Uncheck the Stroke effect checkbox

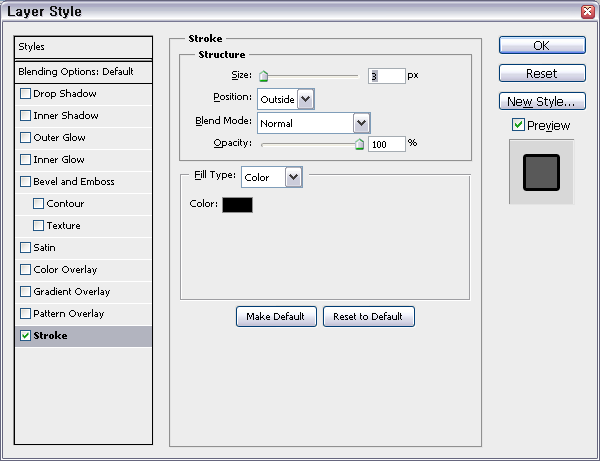tap(25, 336)
